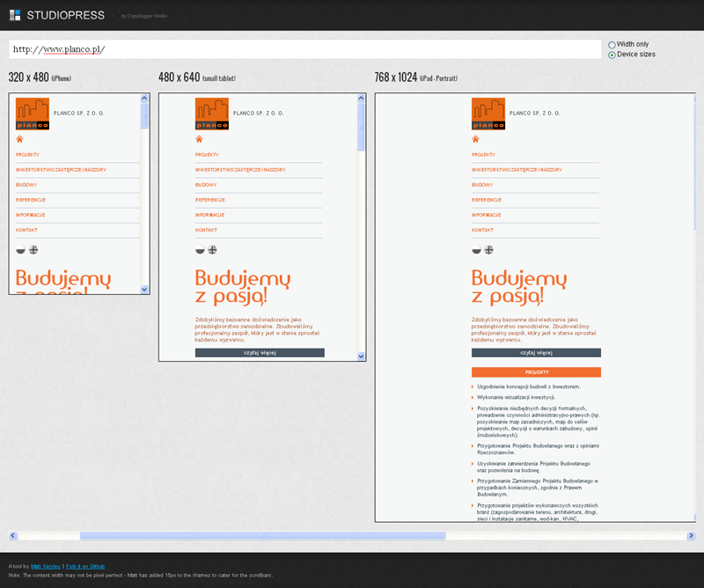This screenshot has width=704, height=588.
Task: Click the StudioPress logo icon
Action: click(x=15, y=15)
